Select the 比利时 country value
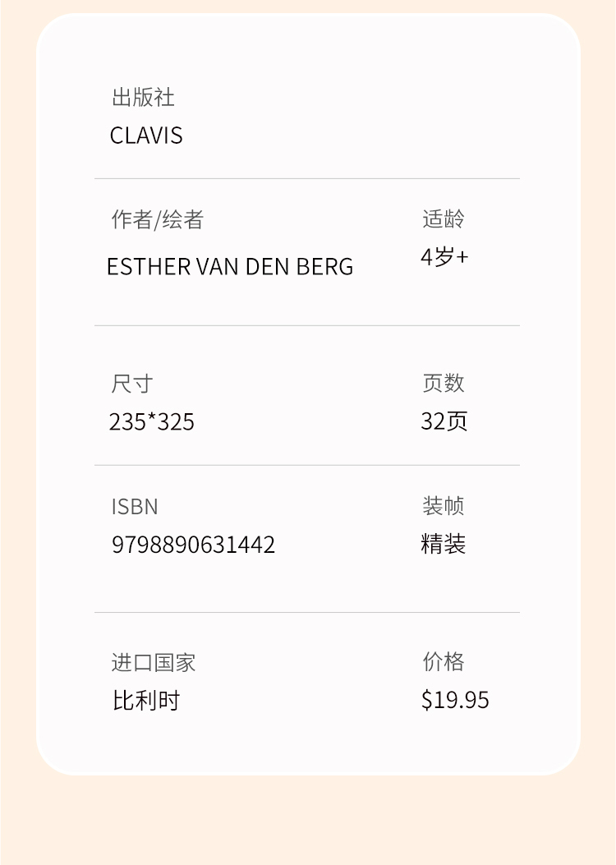 click(x=145, y=700)
